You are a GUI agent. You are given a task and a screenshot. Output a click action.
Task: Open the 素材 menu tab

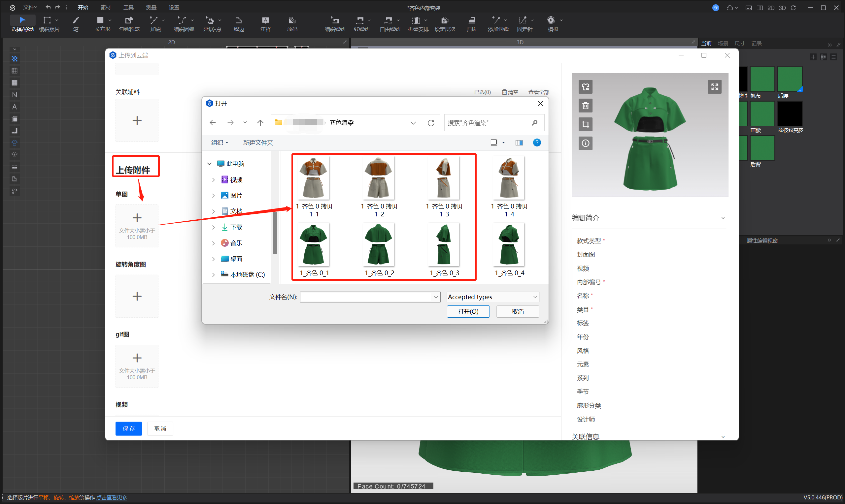point(106,8)
